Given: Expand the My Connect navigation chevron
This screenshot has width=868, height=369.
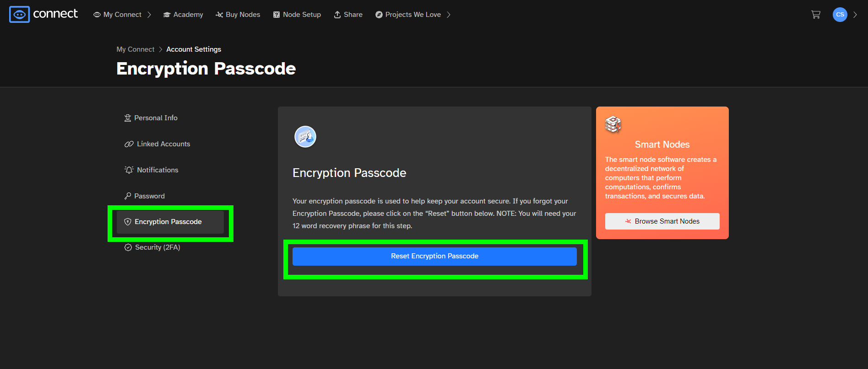Looking at the screenshot, I should (150, 14).
